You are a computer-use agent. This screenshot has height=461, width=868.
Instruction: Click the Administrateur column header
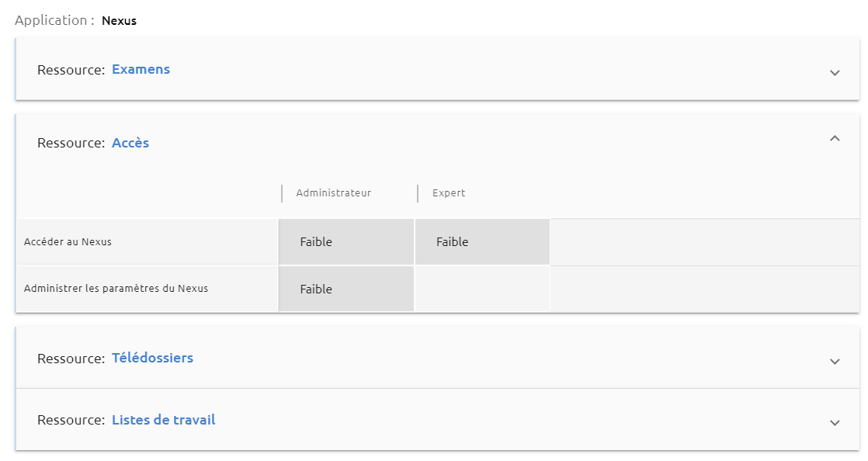point(333,193)
